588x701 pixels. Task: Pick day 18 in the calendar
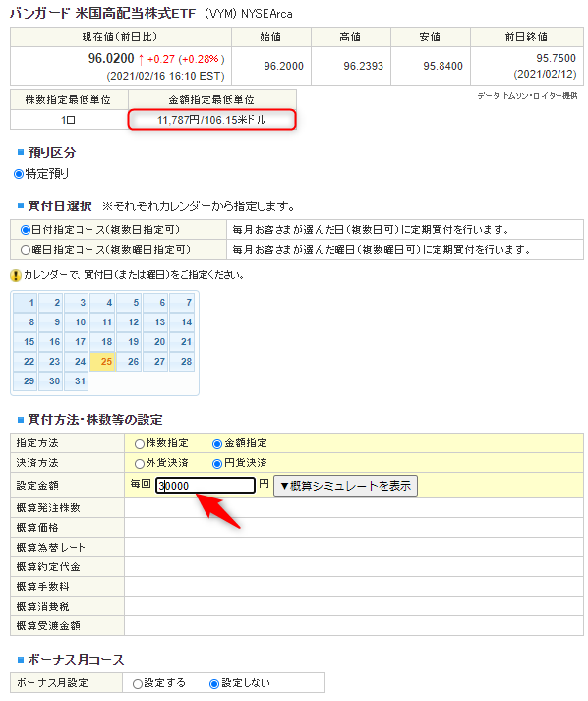(x=102, y=342)
